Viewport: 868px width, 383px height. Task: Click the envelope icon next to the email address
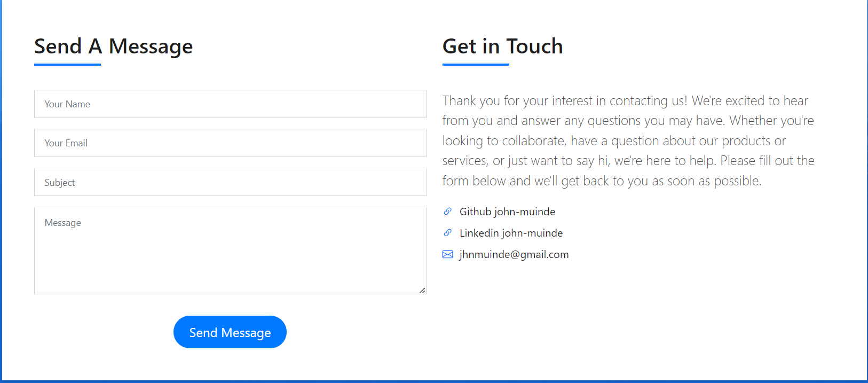pos(447,254)
